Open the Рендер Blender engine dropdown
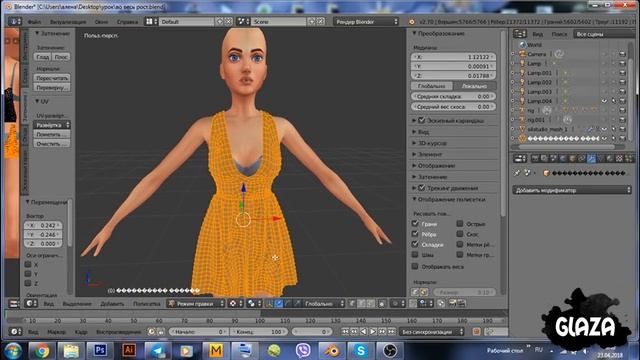 (x=366, y=21)
